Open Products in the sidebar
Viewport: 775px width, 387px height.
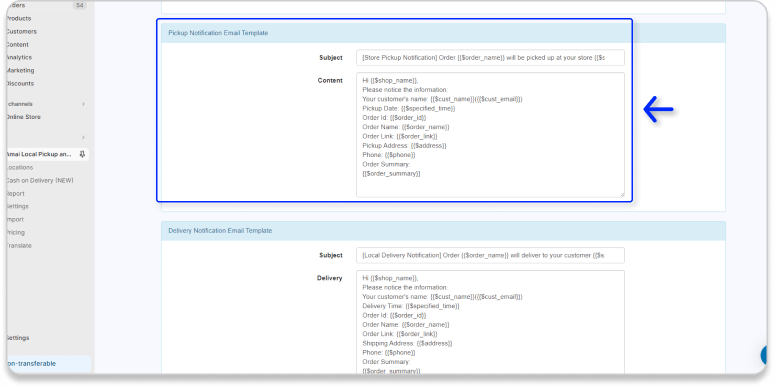tap(18, 18)
